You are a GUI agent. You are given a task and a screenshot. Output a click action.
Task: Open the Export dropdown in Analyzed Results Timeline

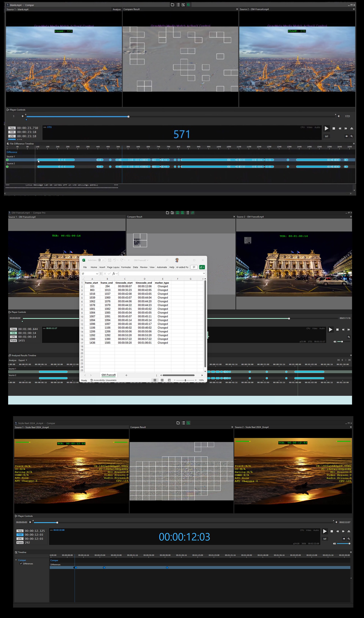(23, 361)
